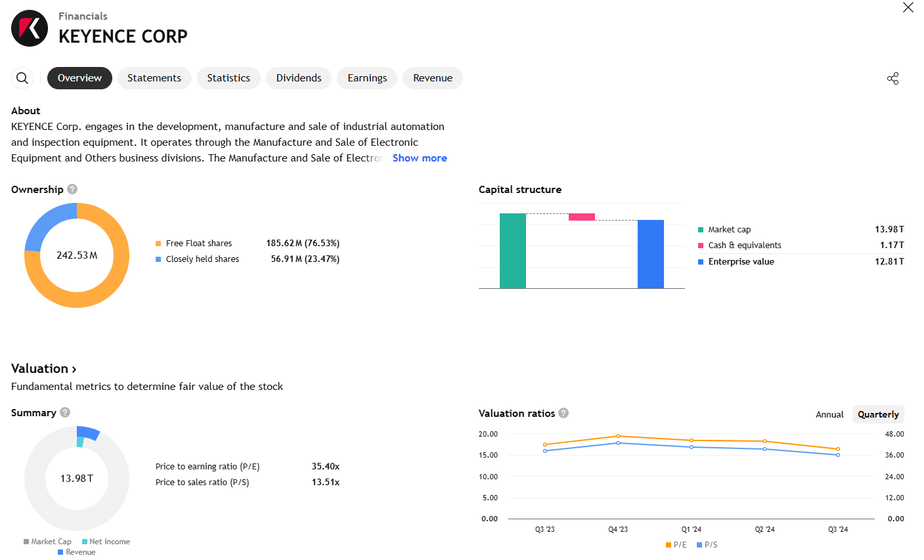Click the Capital structure heading
This screenshot has width=924, height=560.
point(520,190)
